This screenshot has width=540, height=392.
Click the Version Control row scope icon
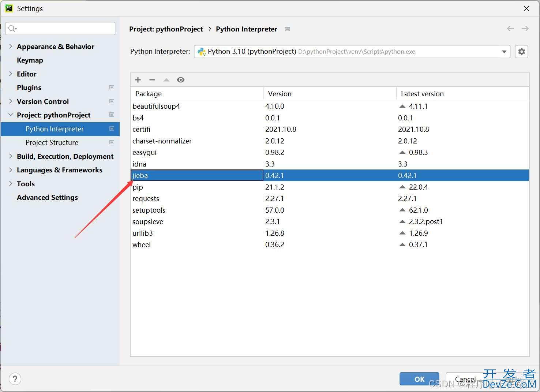[x=112, y=101]
